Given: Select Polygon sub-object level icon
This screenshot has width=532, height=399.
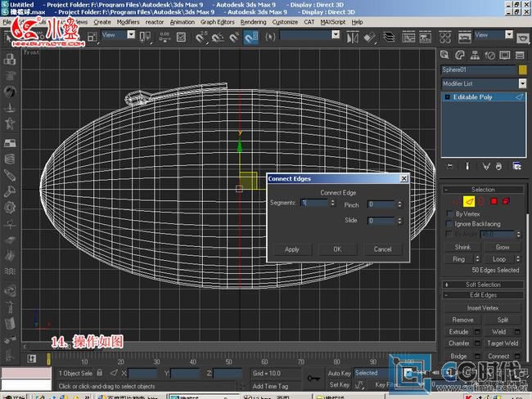Looking at the screenshot, I should point(494,201).
